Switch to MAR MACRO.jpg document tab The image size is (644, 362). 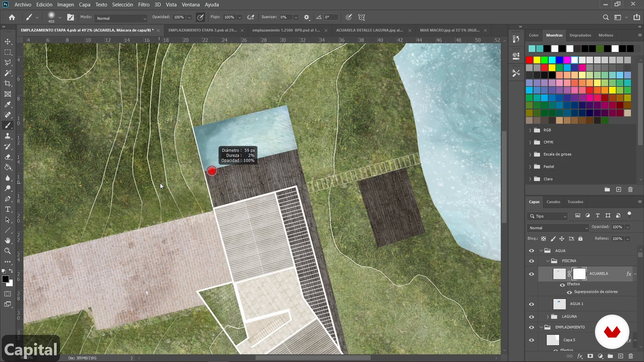tap(449, 30)
